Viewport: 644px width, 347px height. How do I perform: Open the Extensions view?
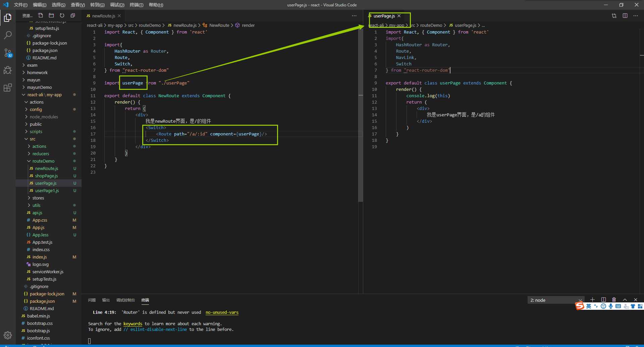pos(8,88)
